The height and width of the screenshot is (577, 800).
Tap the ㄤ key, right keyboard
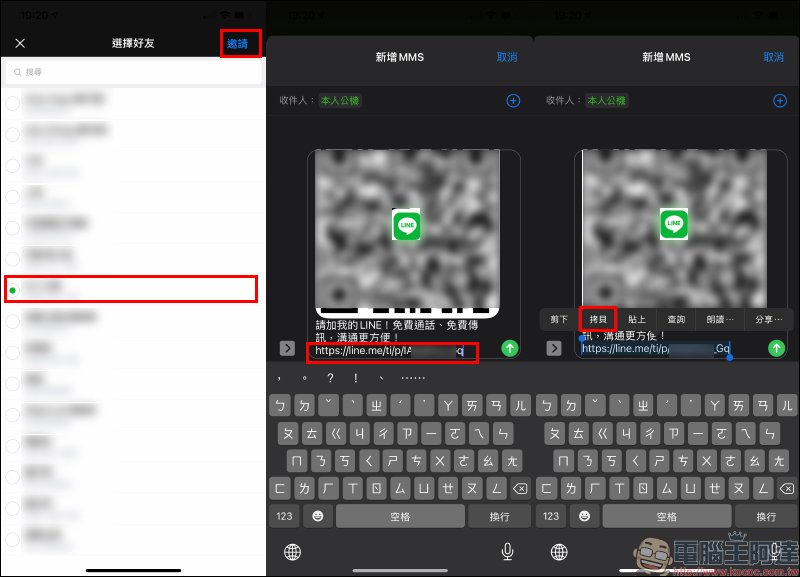779,461
